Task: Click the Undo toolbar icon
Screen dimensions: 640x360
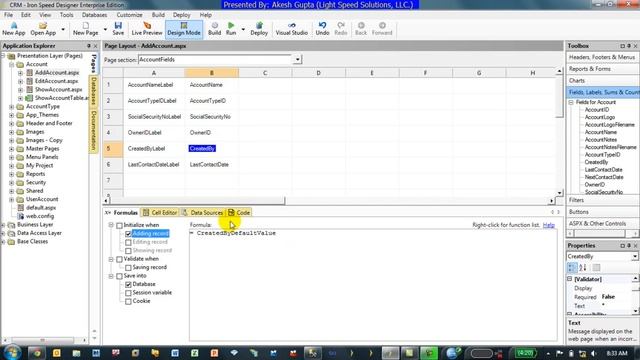Action: 322,29
